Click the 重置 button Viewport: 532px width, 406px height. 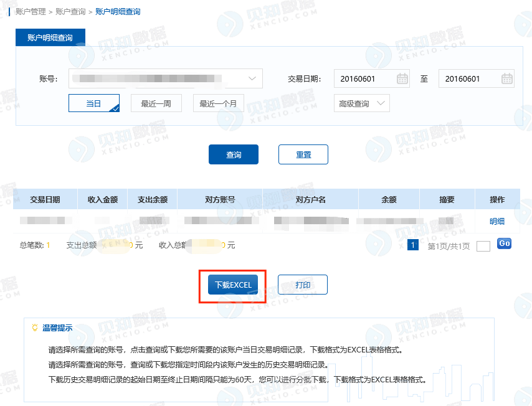[x=303, y=154]
